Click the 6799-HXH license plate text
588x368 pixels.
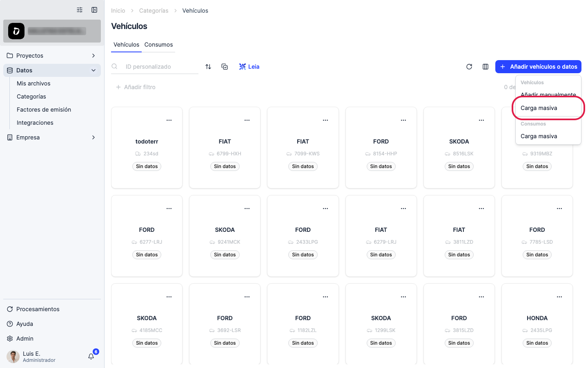tap(229, 154)
